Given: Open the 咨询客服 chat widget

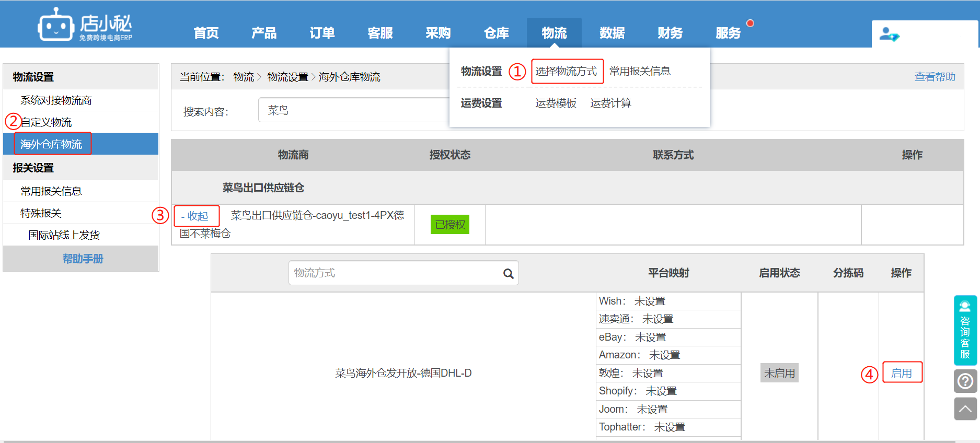Looking at the screenshot, I should pyautogui.click(x=965, y=330).
